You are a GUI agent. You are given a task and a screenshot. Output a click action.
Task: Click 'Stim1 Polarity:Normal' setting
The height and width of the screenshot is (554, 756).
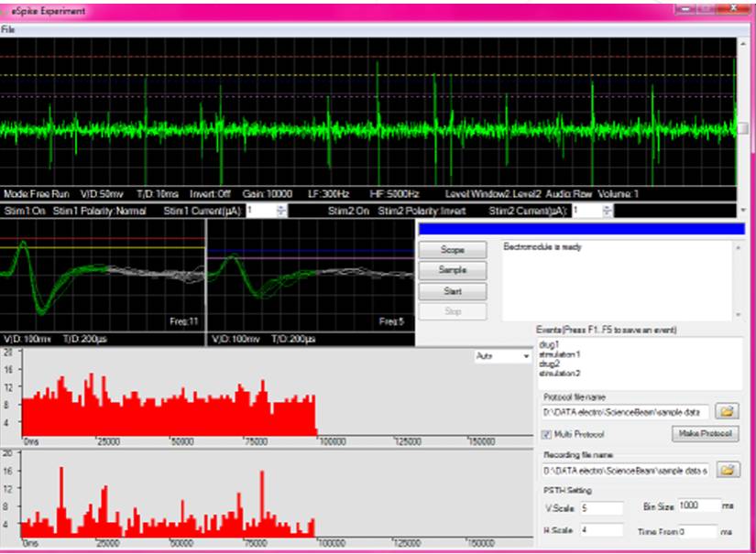pos(99,211)
